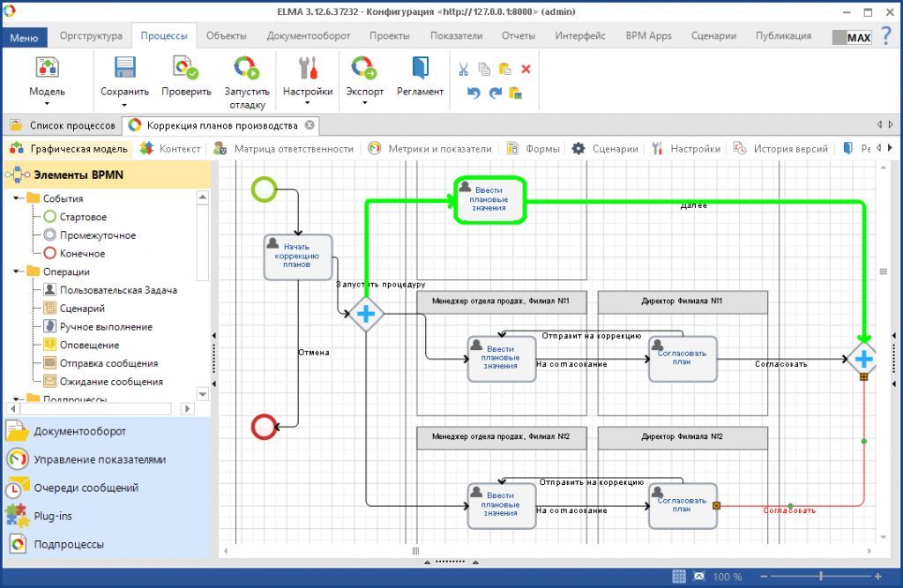Pick the Конечное event element

[75, 253]
